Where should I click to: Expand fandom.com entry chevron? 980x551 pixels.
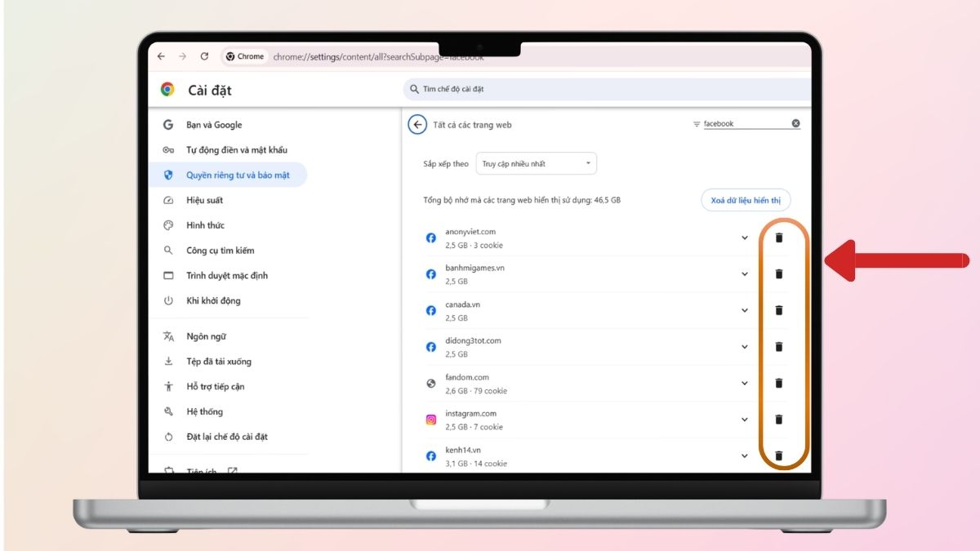click(x=744, y=383)
